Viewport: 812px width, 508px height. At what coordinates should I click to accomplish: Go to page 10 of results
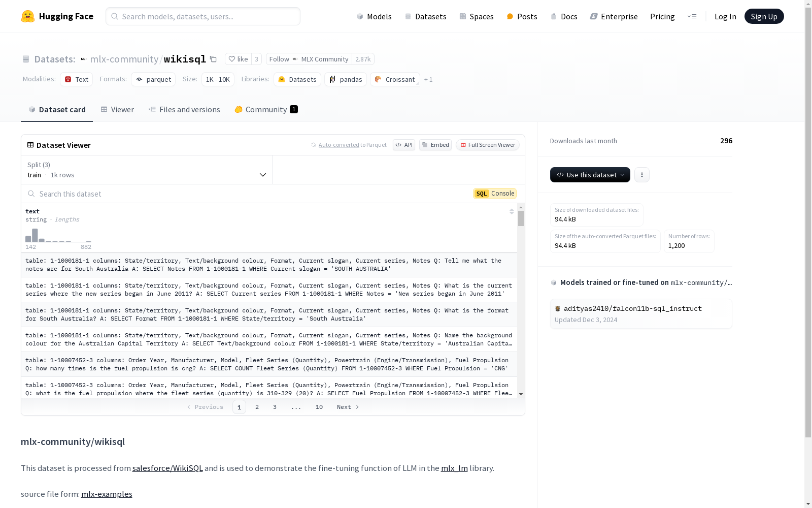[319, 407]
